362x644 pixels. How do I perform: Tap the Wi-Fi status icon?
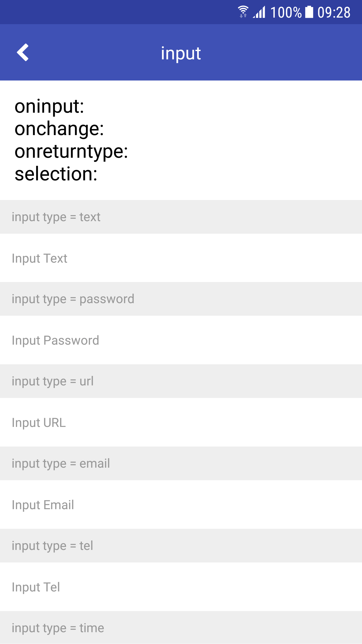click(243, 12)
